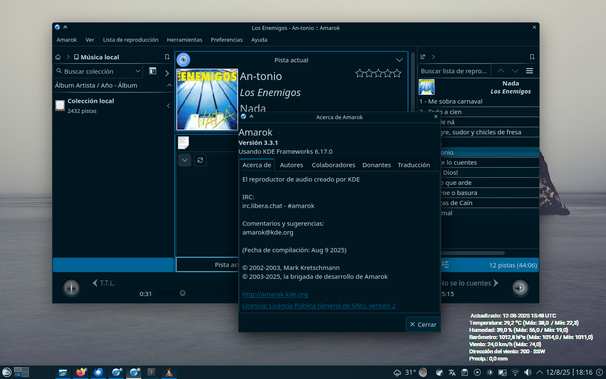Click the third rating star for An-tonio
This screenshot has width=606, height=379.
[378, 73]
